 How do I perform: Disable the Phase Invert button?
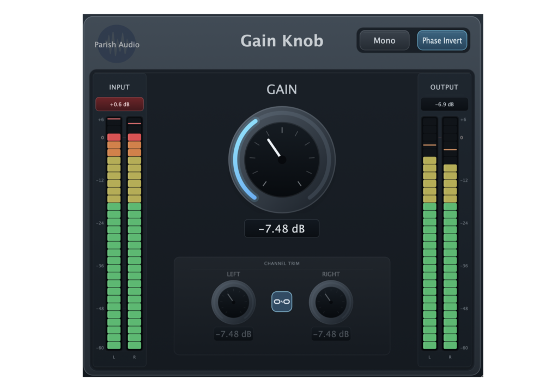(442, 40)
